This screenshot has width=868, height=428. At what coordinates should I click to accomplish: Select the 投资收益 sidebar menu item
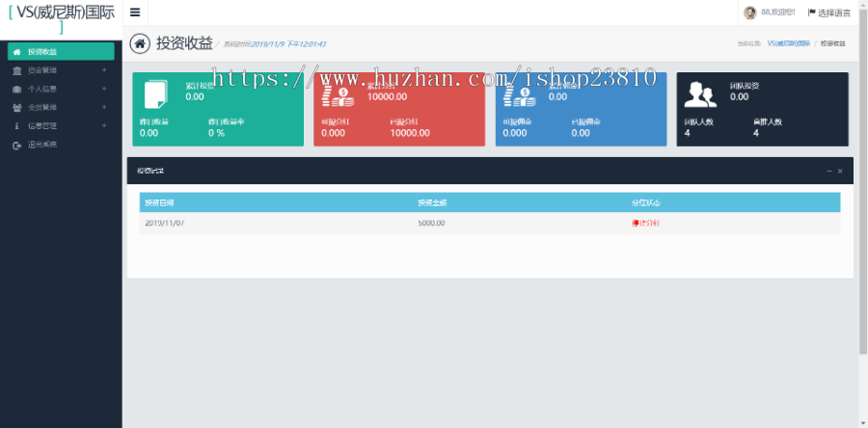coord(61,51)
